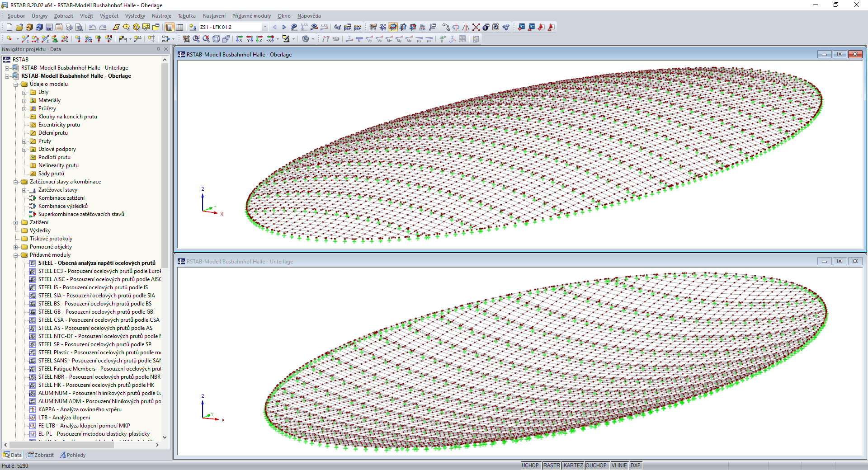868x470 pixels.
Task: Click the navigator vertical scrollbar thumb
Action: [165, 165]
